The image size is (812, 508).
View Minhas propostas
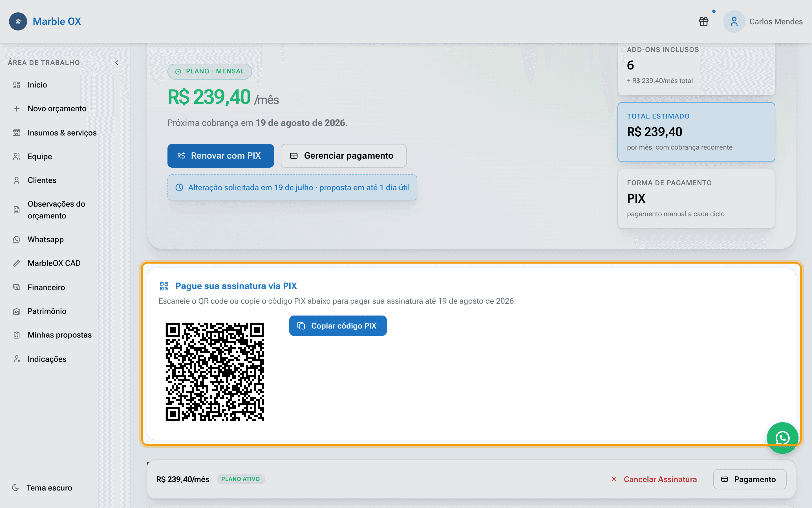tap(60, 335)
